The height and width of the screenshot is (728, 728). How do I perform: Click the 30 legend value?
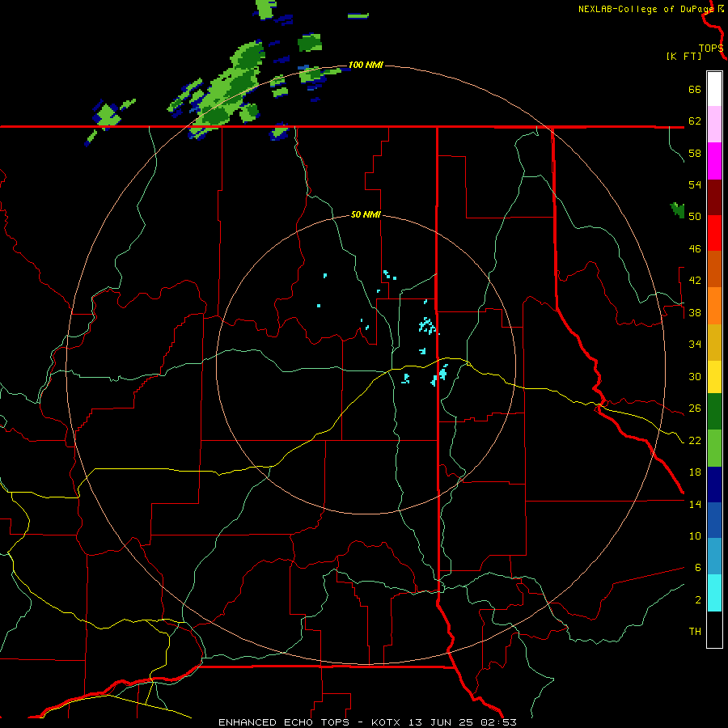click(x=695, y=376)
